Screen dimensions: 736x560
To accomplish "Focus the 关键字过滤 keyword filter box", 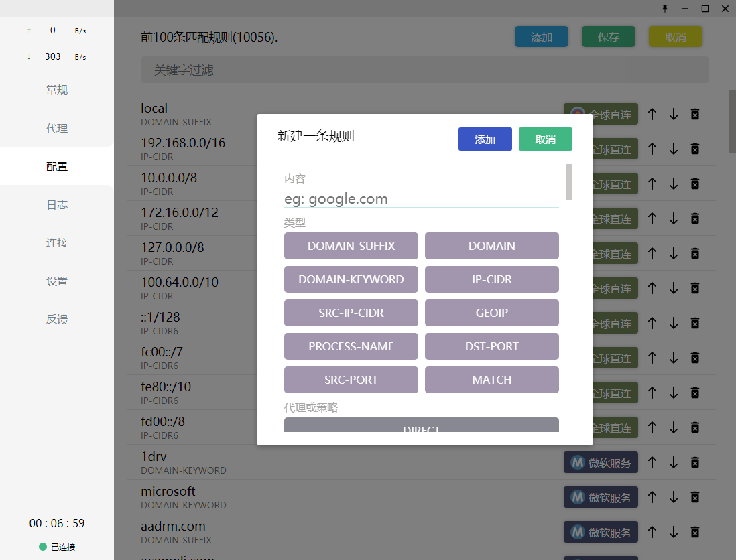I will pos(425,70).
